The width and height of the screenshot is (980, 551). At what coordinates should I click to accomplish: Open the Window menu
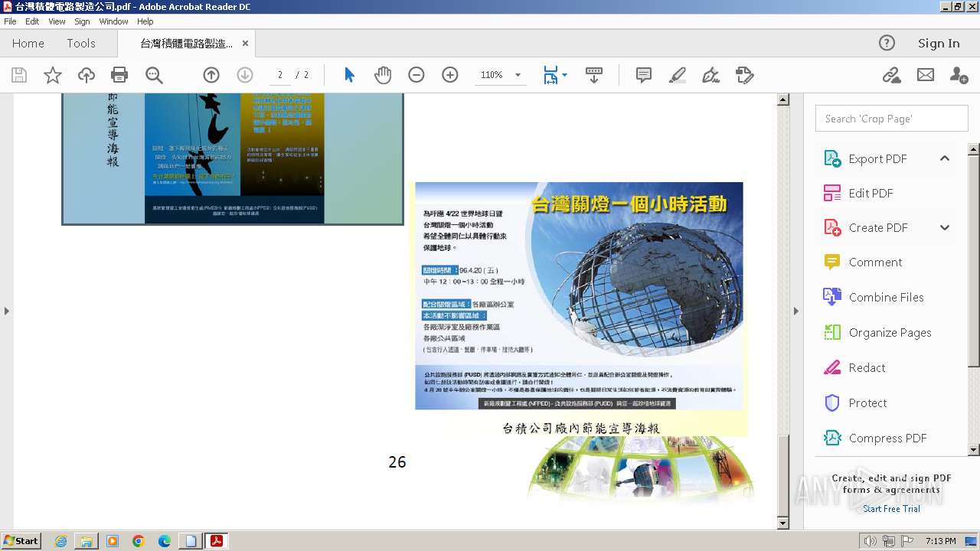113,21
